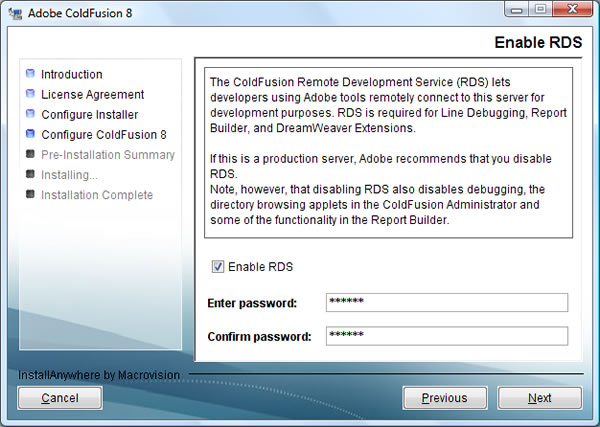Click the Enable RDS page heading
This screenshot has height=427, width=600.
pyautogui.click(x=538, y=42)
